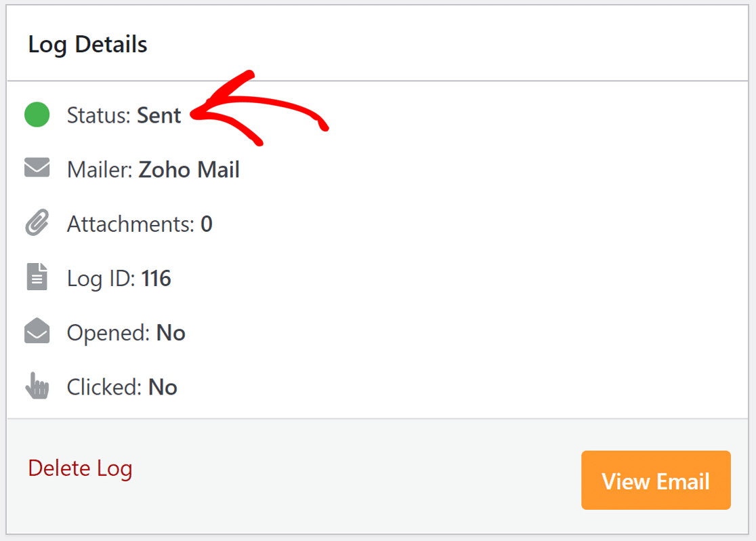The width and height of the screenshot is (756, 541).
Task: Select the Status: Sent text
Action: coord(124,115)
